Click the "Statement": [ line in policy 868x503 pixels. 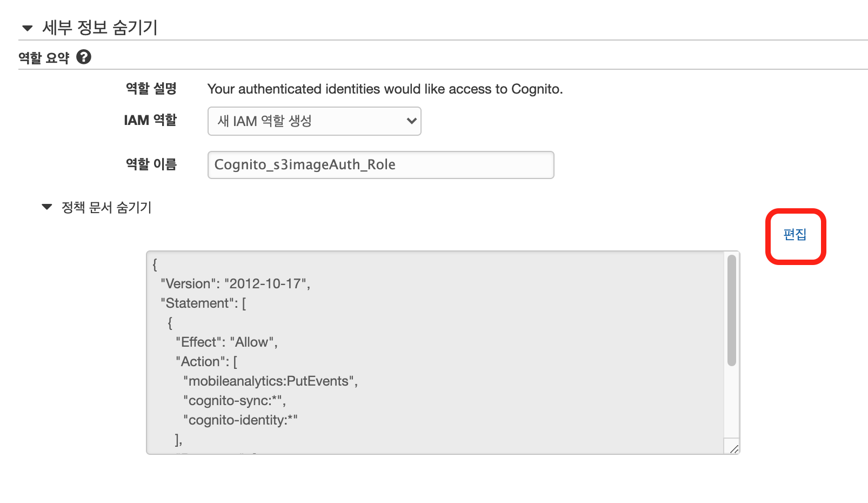pos(203,303)
